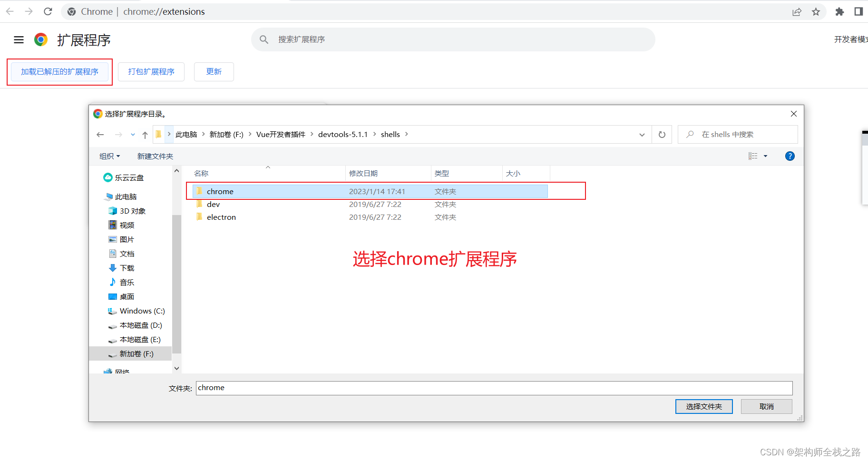The width and height of the screenshot is (868, 461).
Task: Click the share icon in the address bar
Action: [797, 11]
